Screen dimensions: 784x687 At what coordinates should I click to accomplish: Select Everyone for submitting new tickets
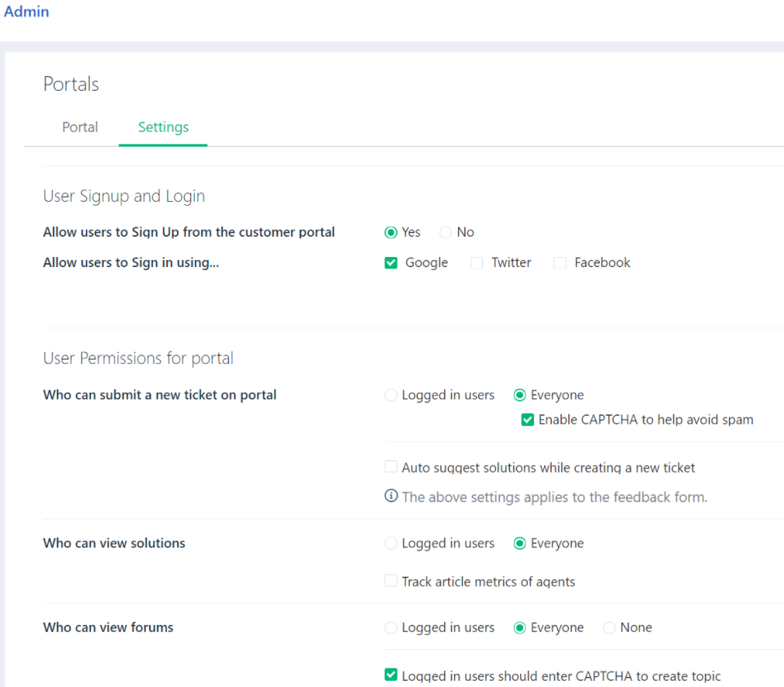click(x=520, y=395)
